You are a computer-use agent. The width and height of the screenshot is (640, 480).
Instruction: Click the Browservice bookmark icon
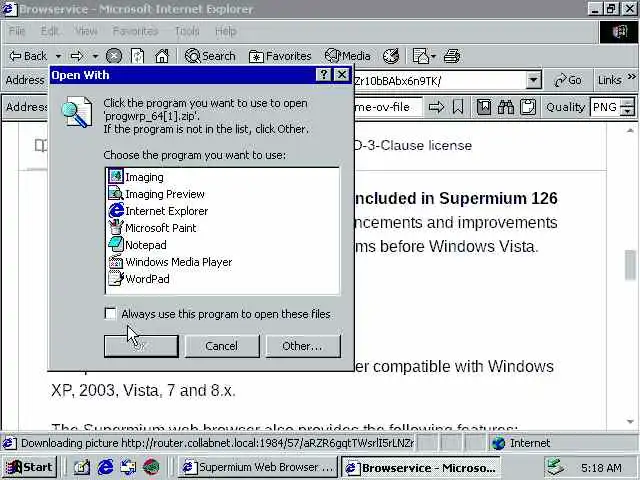(x=458, y=107)
